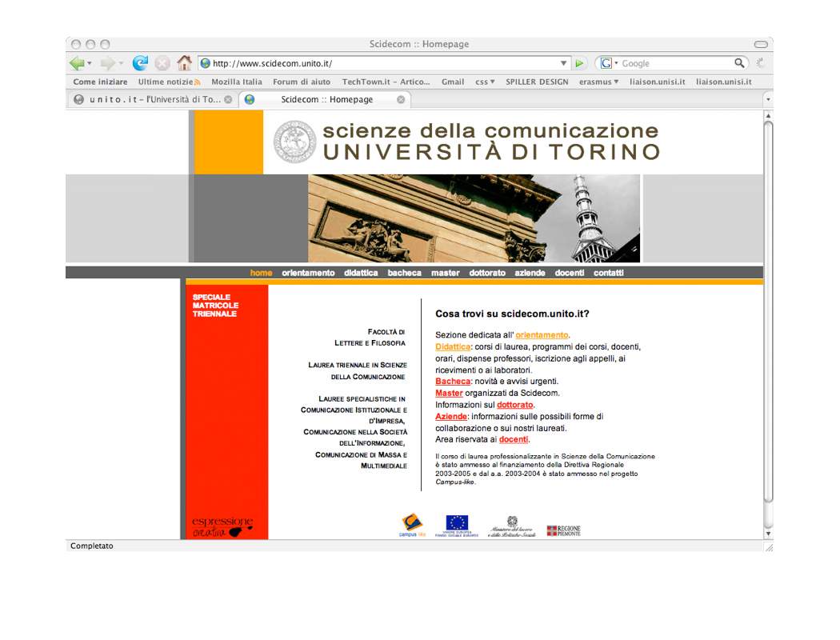Close the unito.it tab

point(228,100)
